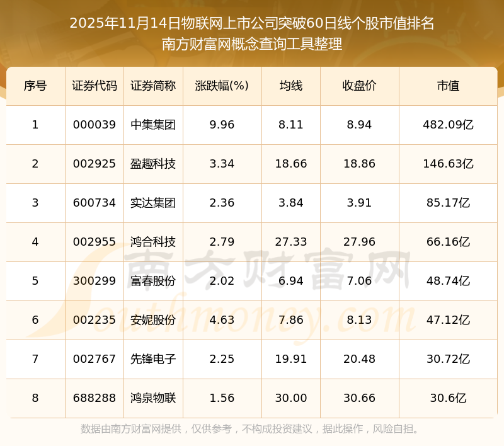Select stock code 002925
Image resolution: width=504 pixels, height=446 pixels.
point(94,164)
